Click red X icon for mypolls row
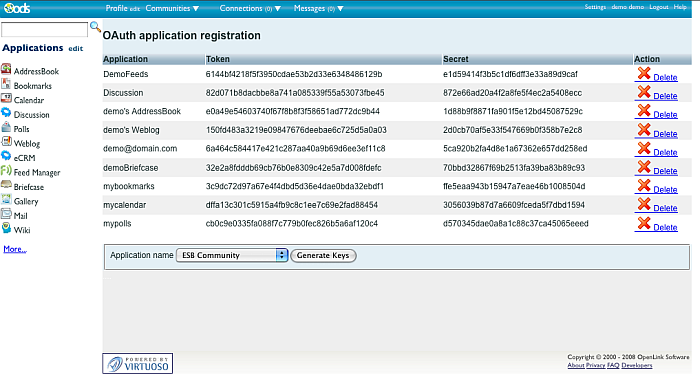Screen dimensions: 700x386 click(x=644, y=223)
